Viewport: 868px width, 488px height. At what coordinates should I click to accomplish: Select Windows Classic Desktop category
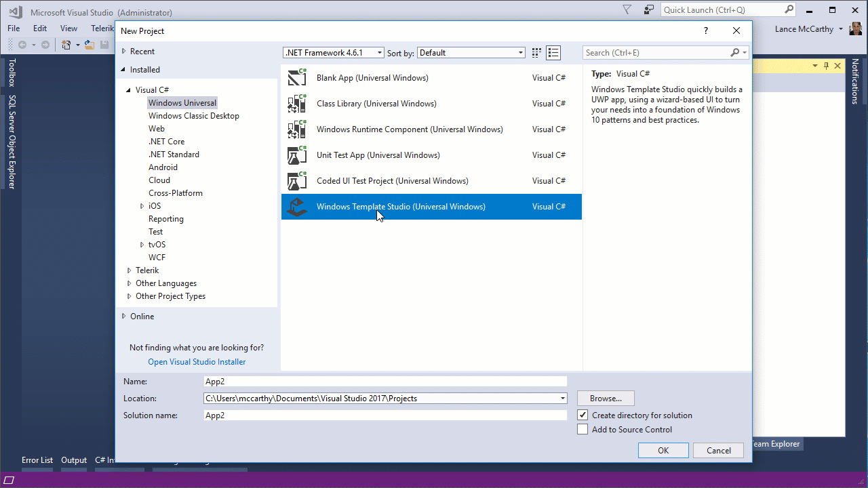tap(194, 116)
